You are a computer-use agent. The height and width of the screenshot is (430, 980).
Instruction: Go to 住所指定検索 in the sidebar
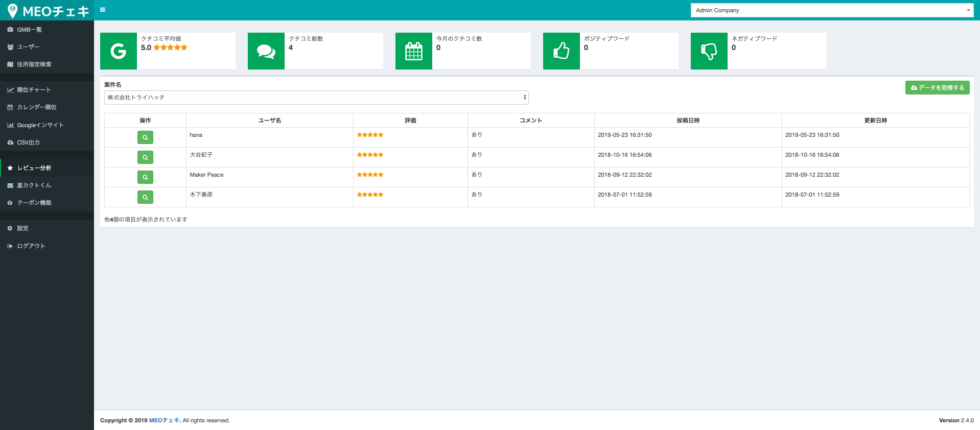point(47,64)
